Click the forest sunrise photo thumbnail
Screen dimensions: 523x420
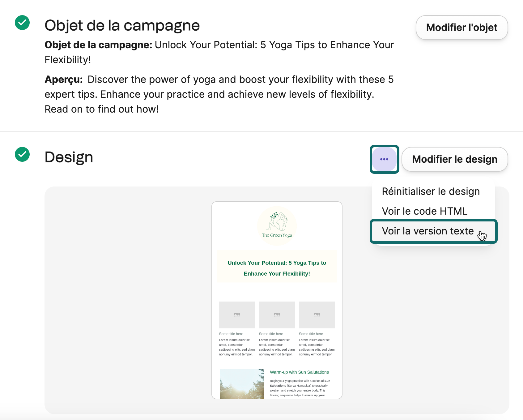242,384
